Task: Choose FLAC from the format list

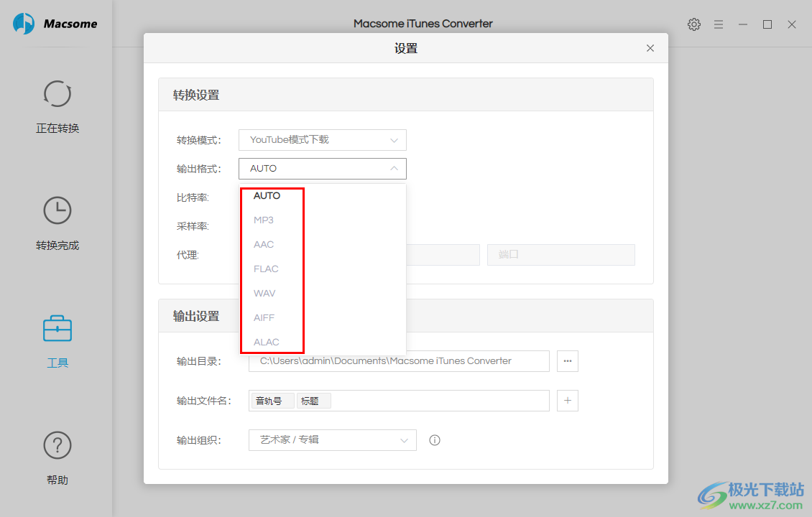Action: point(322,269)
